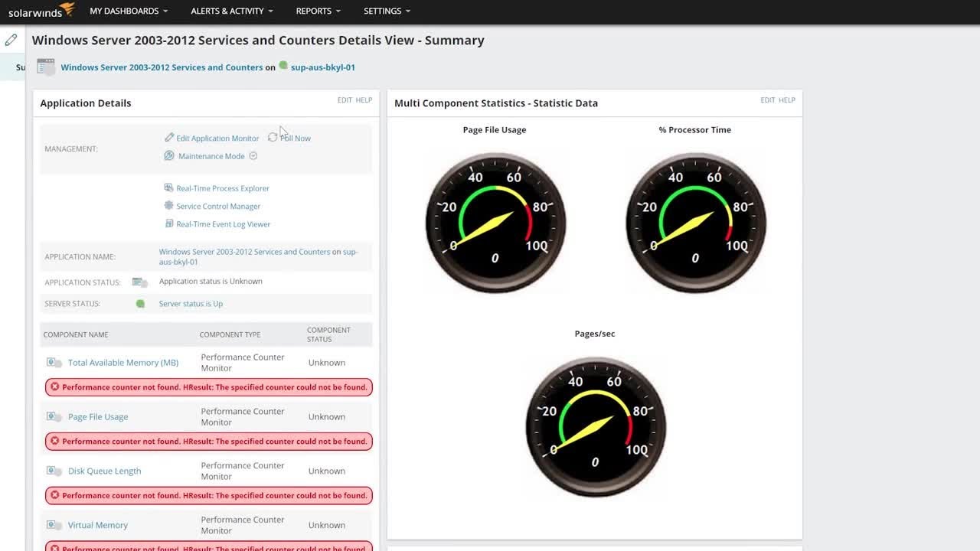
Task: Click the SolarWinds logo
Action: [x=41, y=11]
